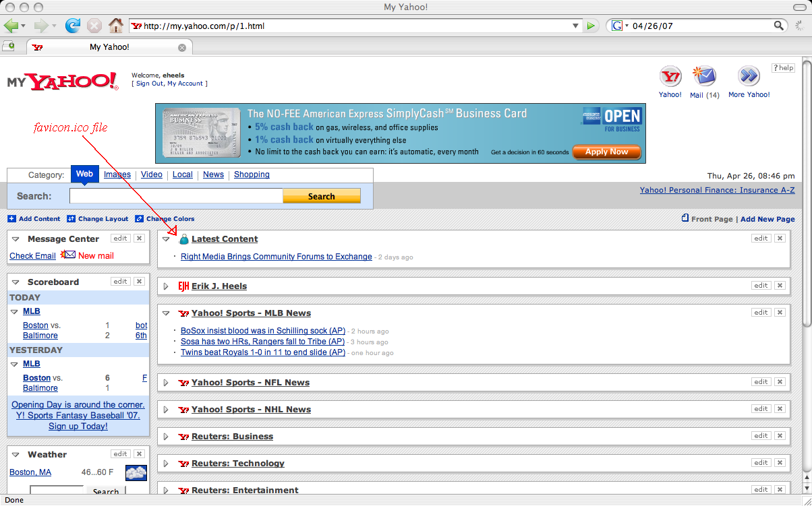Open the browser home icon

pyautogui.click(x=116, y=26)
